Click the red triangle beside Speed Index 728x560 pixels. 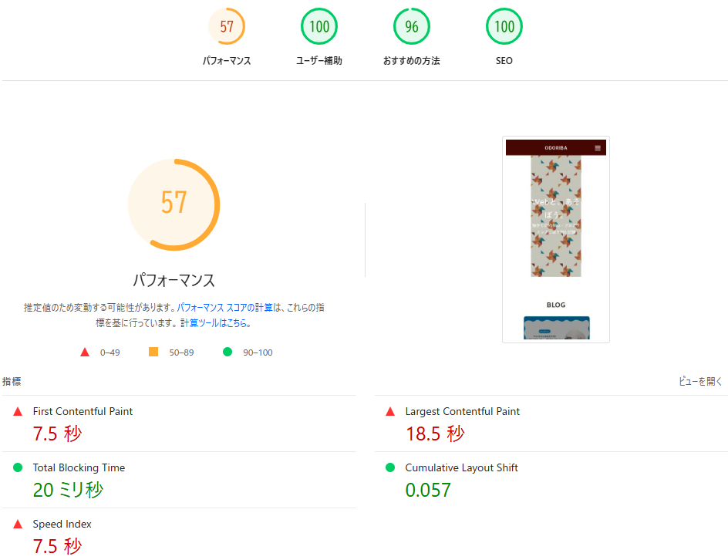(x=18, y=524)
